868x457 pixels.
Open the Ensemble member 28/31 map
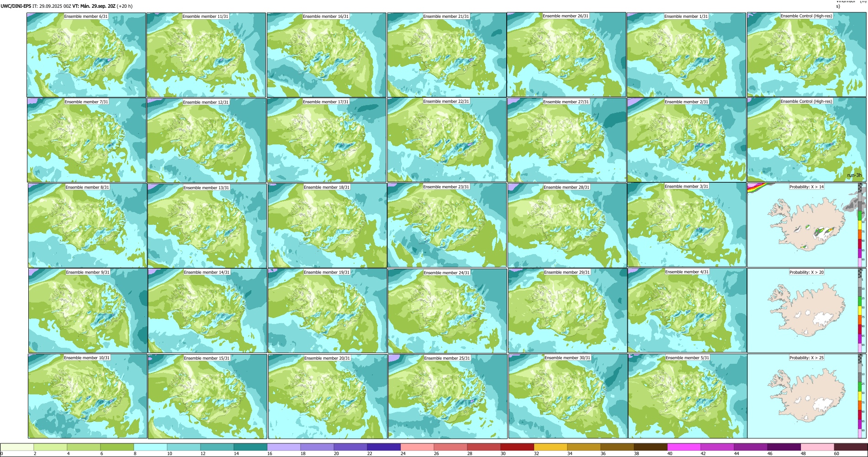pyautogui.click(x=567, y=225)
